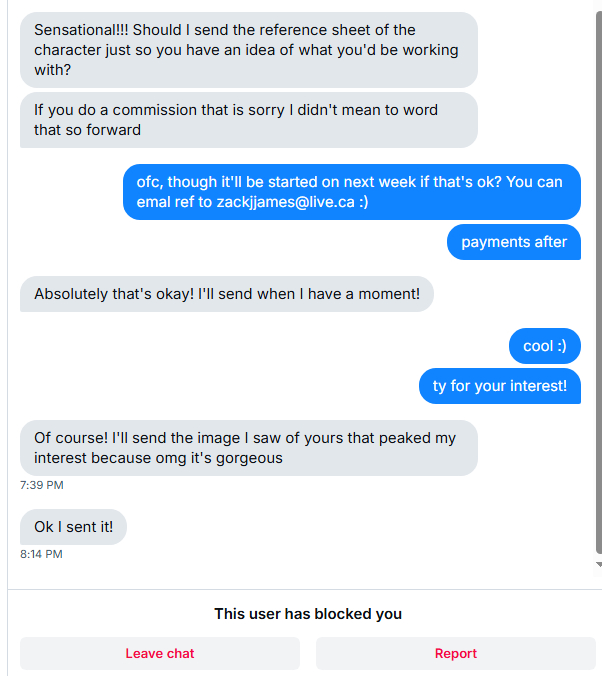Image resolution: width=602 pixels, height=676 pixels.
Task: Click the 'This user has blocked you' notice
Action: click(x=308, y=614)
